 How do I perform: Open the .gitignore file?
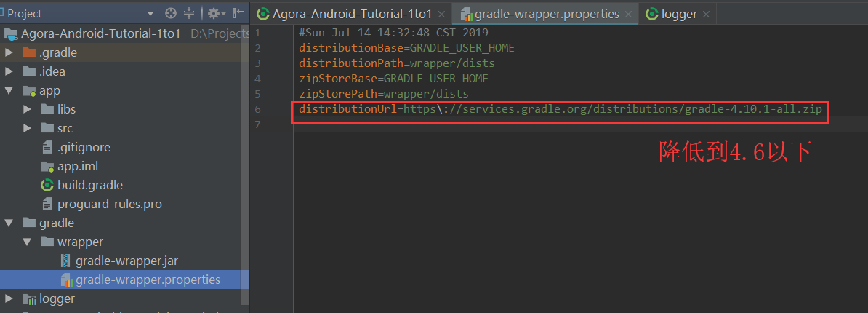click(84, 147)
